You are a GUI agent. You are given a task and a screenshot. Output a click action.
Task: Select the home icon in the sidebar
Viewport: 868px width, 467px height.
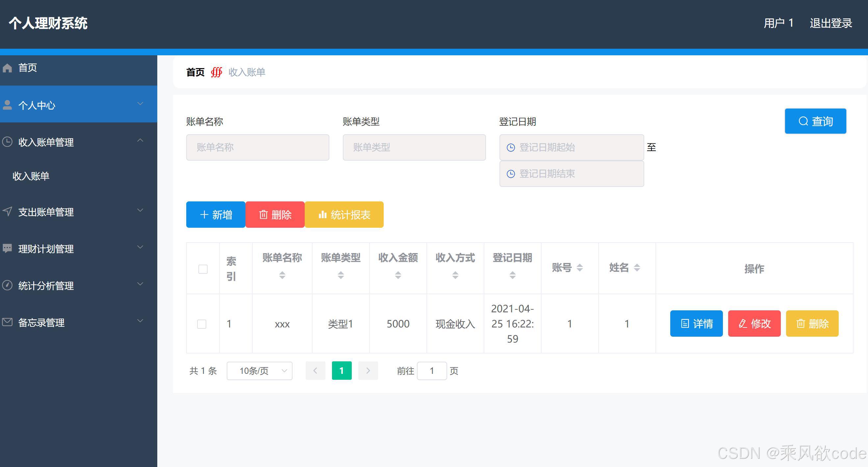[8, 68]
